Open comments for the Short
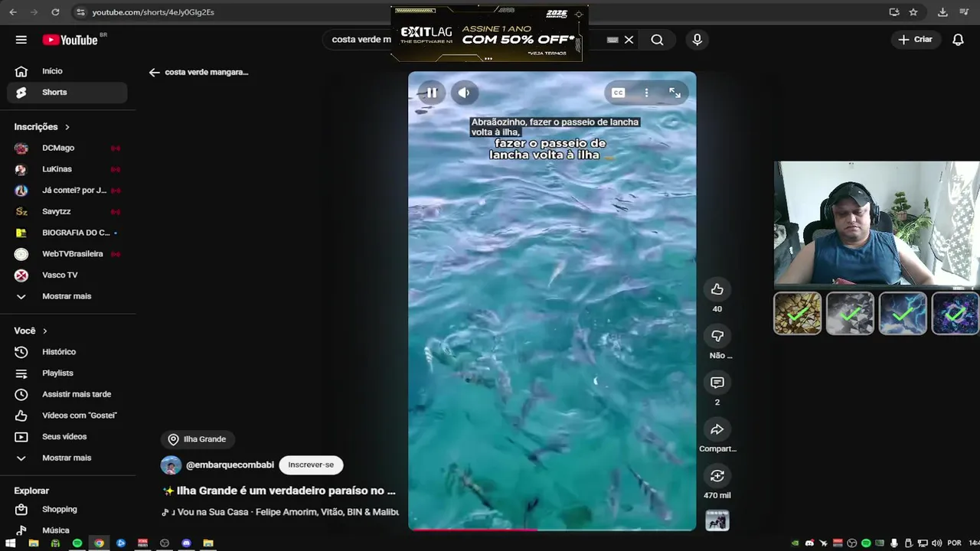 (717, 383)
